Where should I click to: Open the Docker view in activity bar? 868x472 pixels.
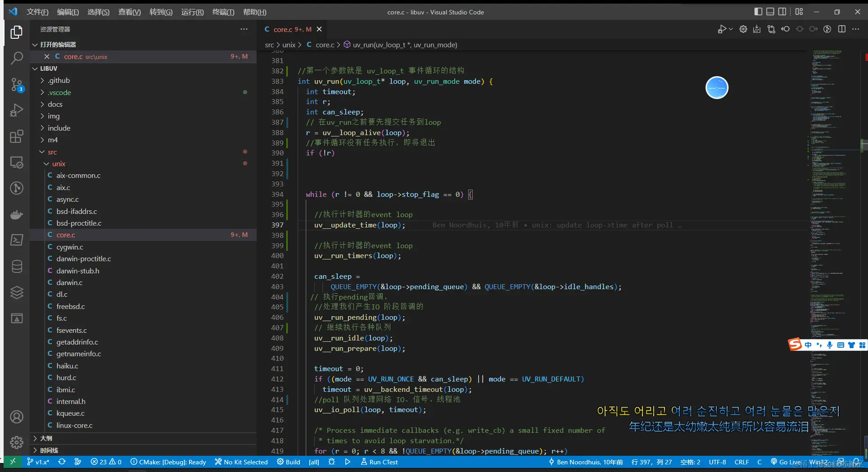(17, 214)
